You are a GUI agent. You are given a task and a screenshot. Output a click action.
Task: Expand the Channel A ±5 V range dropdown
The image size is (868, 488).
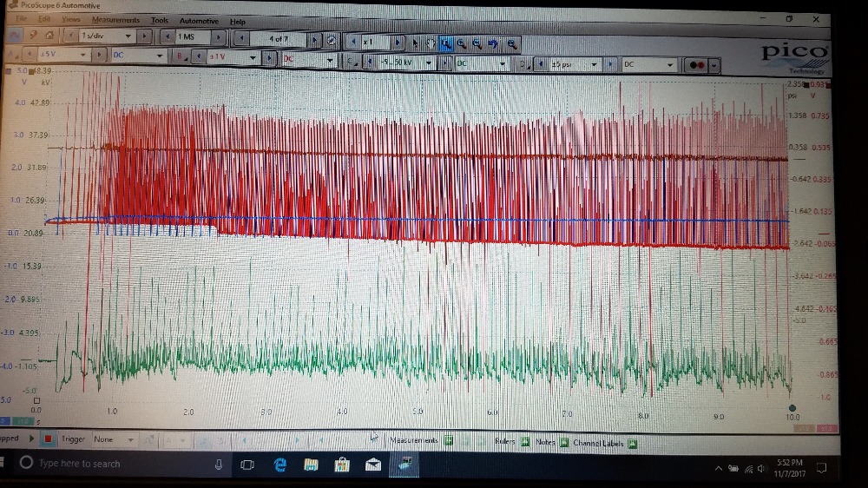(x=84, y=55)
